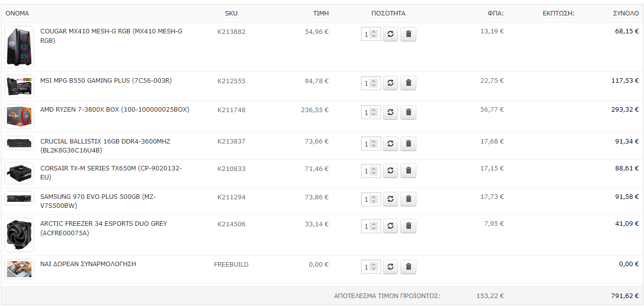
Task: Refresh quantity for free assembly (ΔΩΡΕΑΝ ΣΥΝΑΡΜΟΛΟΓΗΣΗ) row
Action: pyautogui.click(x=390, y=267)
